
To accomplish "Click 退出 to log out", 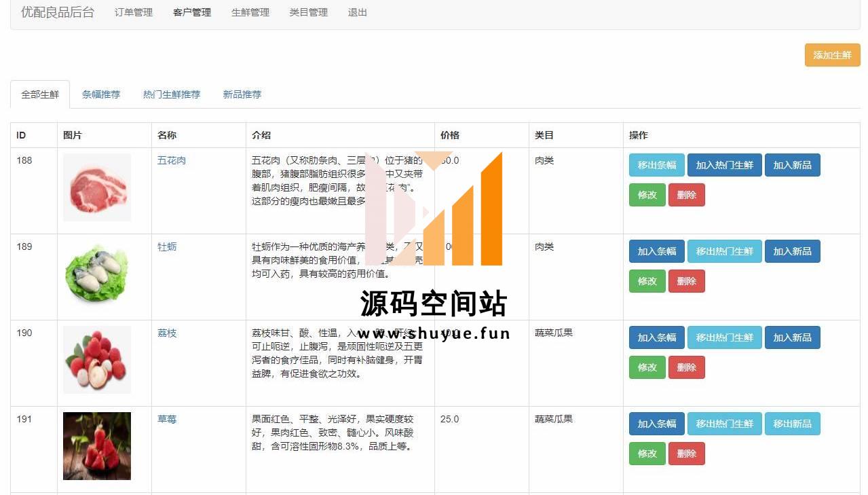I will (358, 12).
